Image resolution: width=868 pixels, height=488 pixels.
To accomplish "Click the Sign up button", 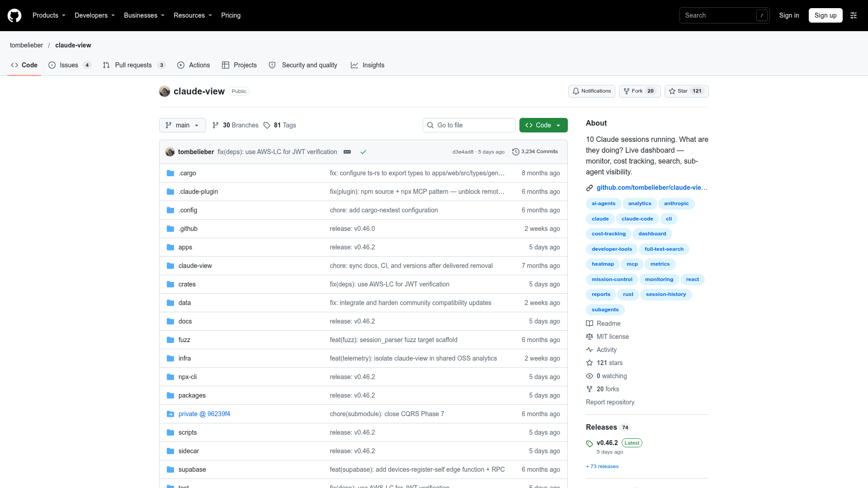I will [826, 15].
